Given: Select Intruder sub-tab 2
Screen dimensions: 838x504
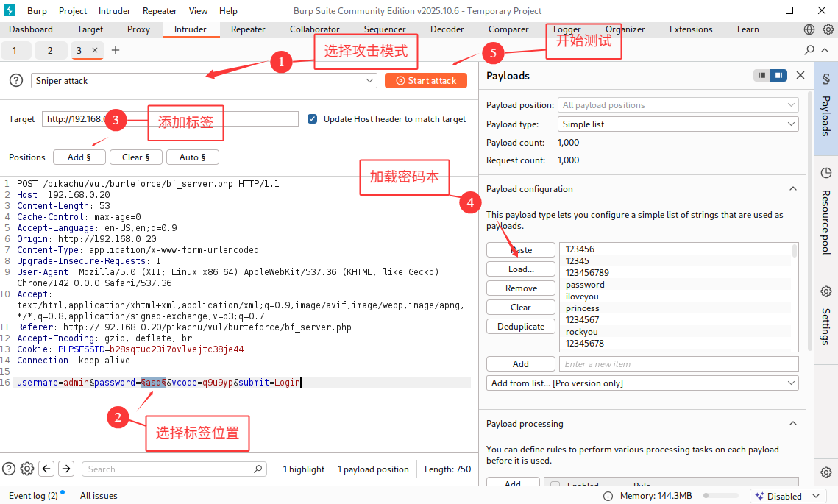Looking at the screenshot, I should point(50,50).
